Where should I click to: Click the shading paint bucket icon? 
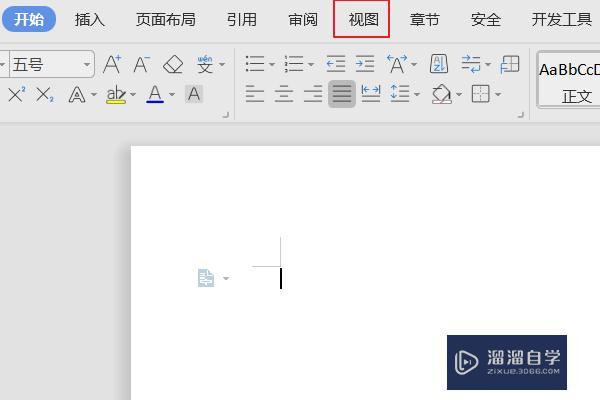(x=442, y=94)
